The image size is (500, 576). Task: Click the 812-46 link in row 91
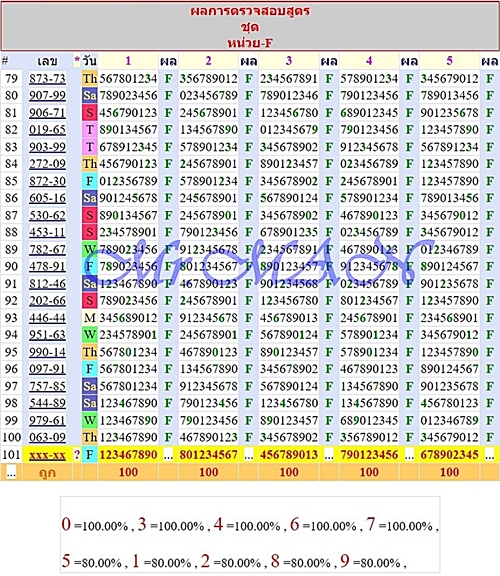47,284
